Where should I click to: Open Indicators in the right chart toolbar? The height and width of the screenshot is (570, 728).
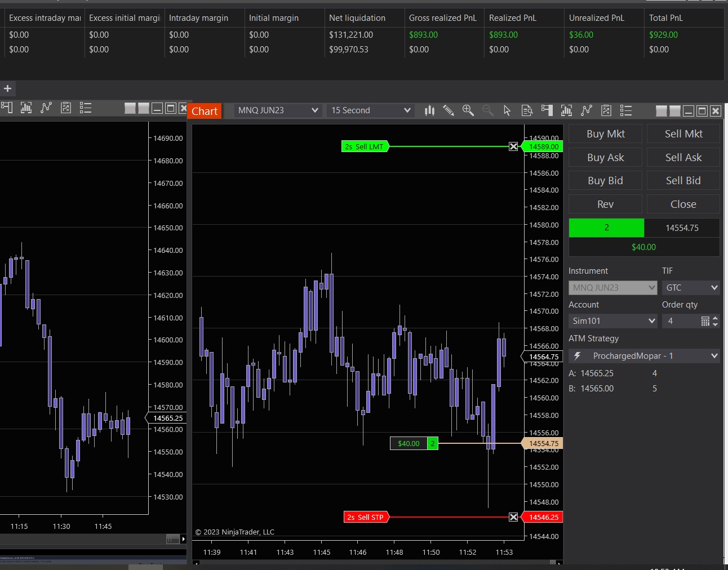(x=587, y=110)
